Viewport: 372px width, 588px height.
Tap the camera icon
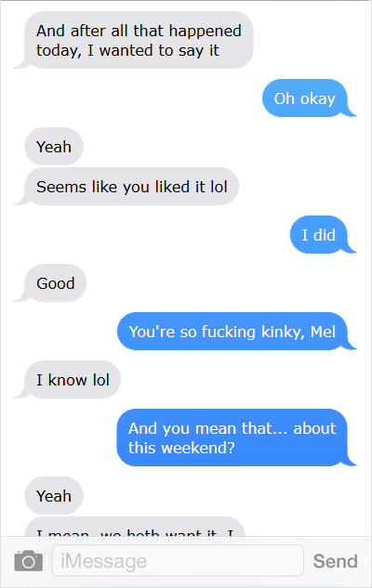[29, 561]
